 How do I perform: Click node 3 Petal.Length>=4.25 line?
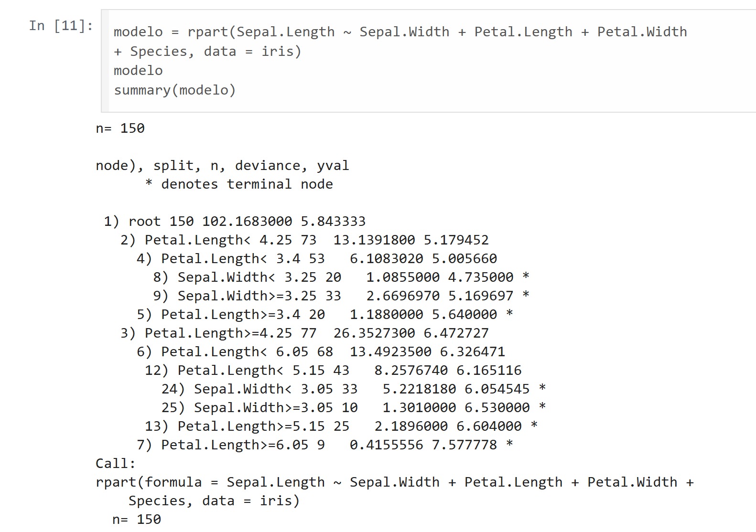coord(304,333)
